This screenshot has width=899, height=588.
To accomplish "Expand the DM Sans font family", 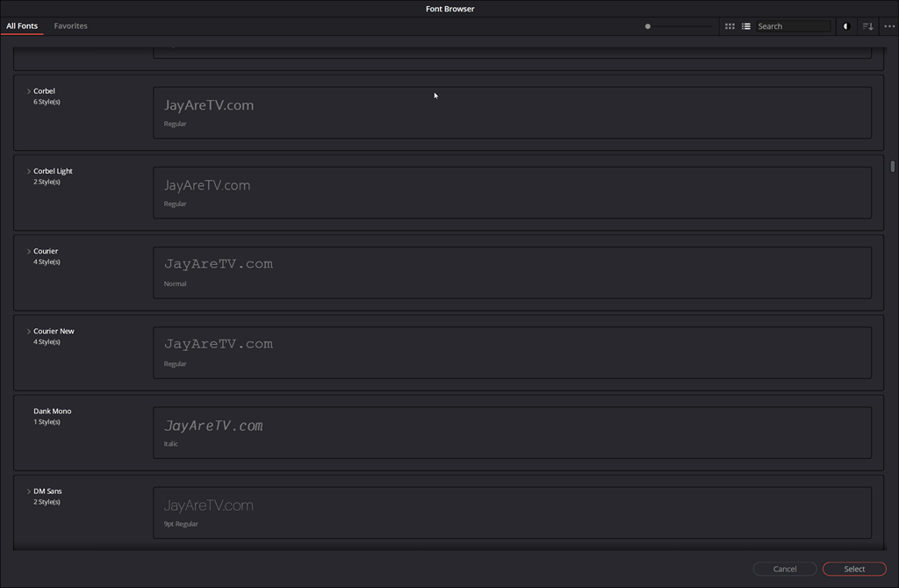I will pyautogui.click(x=29, y=491).
